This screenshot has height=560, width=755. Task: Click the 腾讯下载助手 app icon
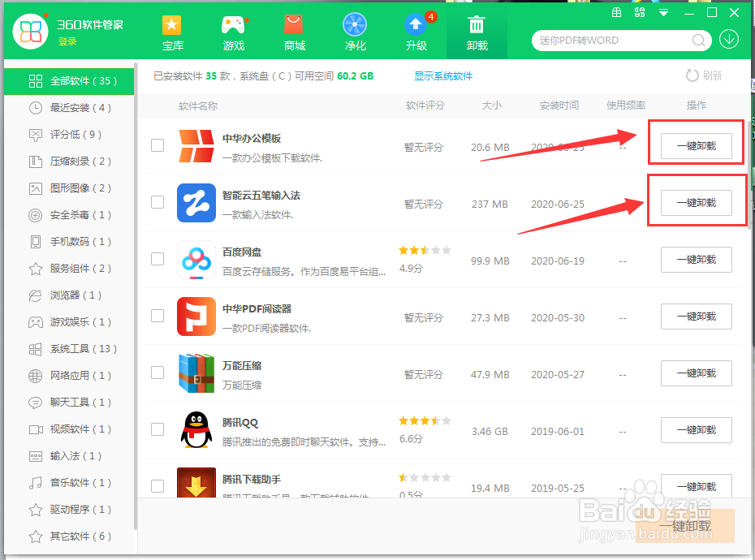pos(196,482)
